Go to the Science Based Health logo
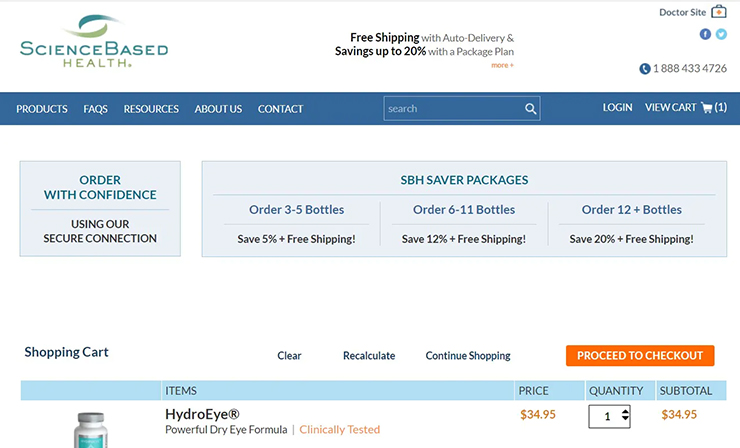Image resolution: width=740 pixels, height=448 pixels. click(94, 41)
